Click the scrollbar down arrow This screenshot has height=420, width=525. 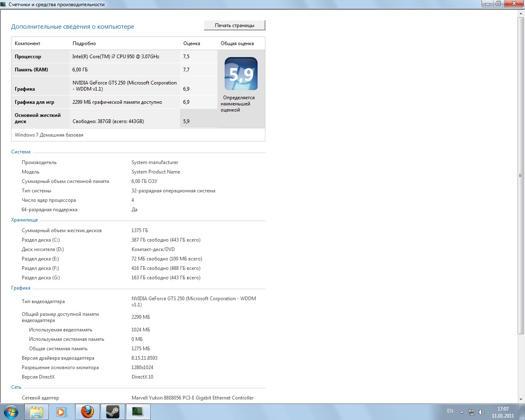521,399
